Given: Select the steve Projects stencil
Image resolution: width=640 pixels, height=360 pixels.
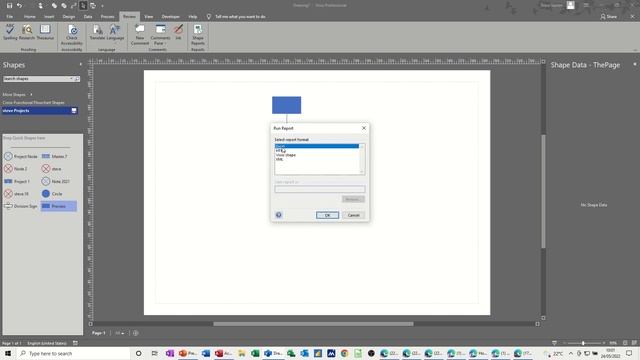Looking at the screenshot, I should 39,111.
